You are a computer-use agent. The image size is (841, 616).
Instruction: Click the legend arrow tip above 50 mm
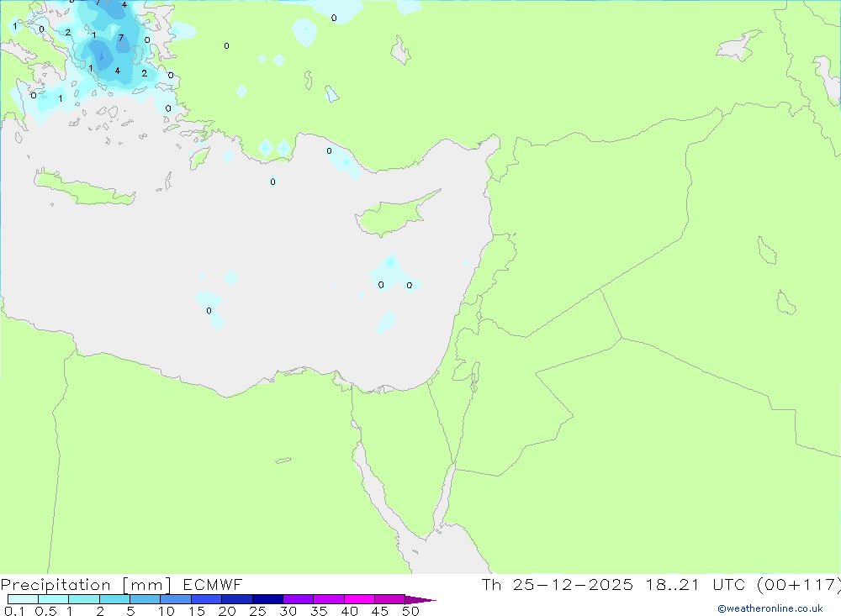point(420,600)
